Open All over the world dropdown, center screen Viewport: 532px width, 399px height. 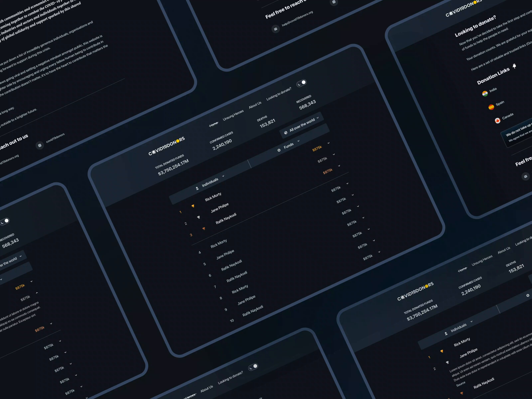point(302,125)
